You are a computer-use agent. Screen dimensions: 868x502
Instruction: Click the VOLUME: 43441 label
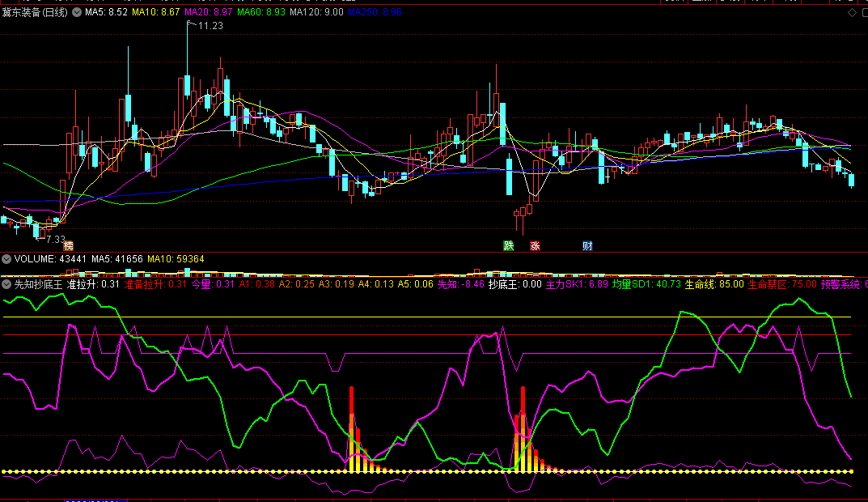pyautogui.click(x=50, y=259)
